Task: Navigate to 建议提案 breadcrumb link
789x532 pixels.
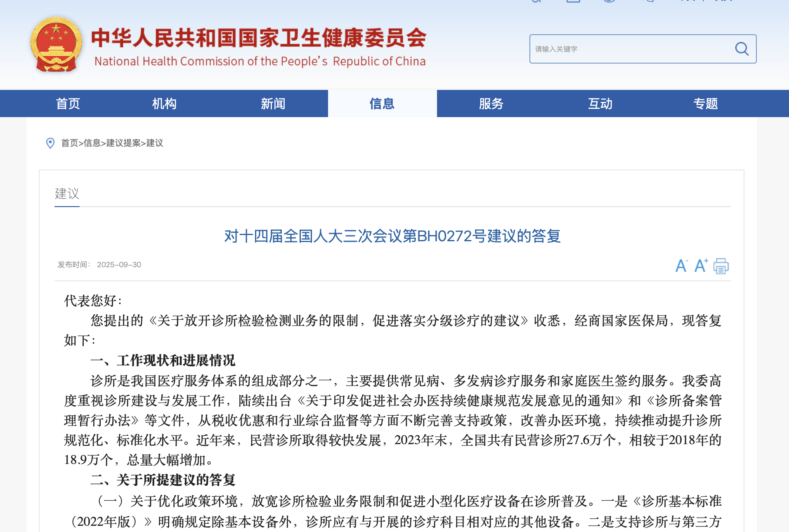Action: point(123,143)
